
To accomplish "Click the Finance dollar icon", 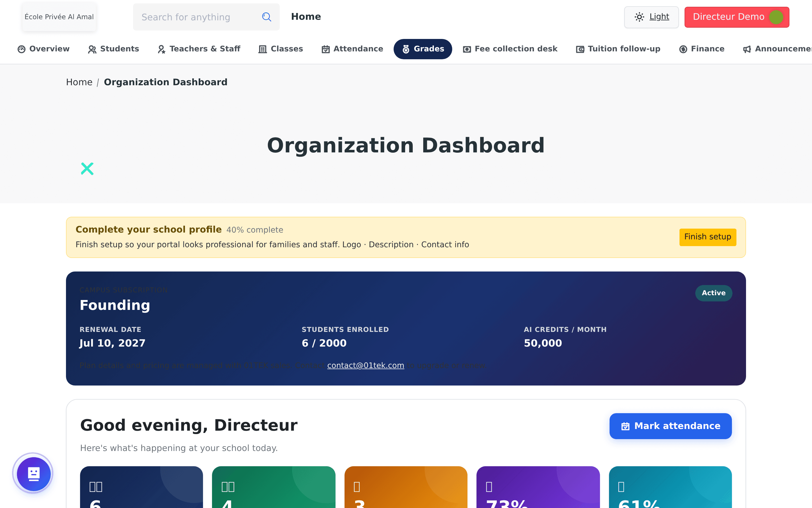I will tap(683, 49).
